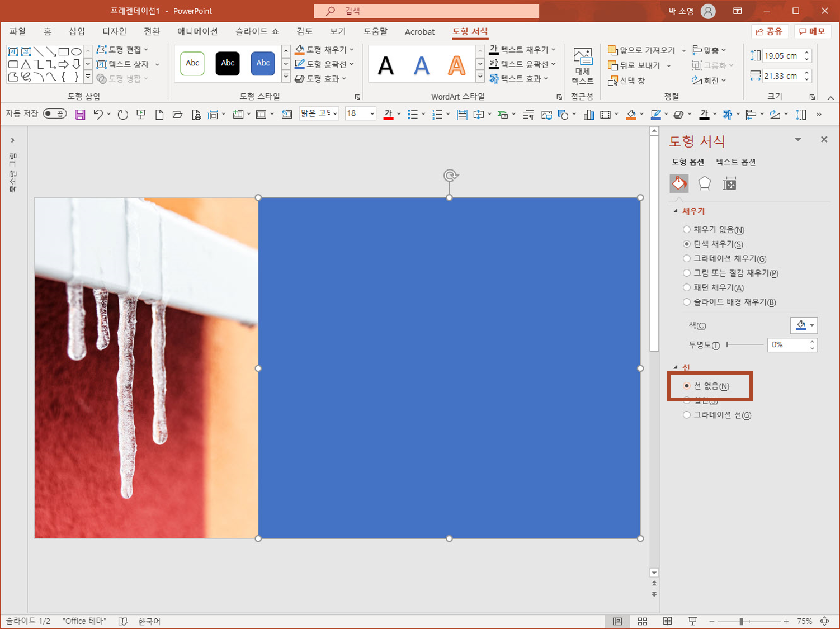
Task: Click the numbered list icon
Action: tap(437, 115)
